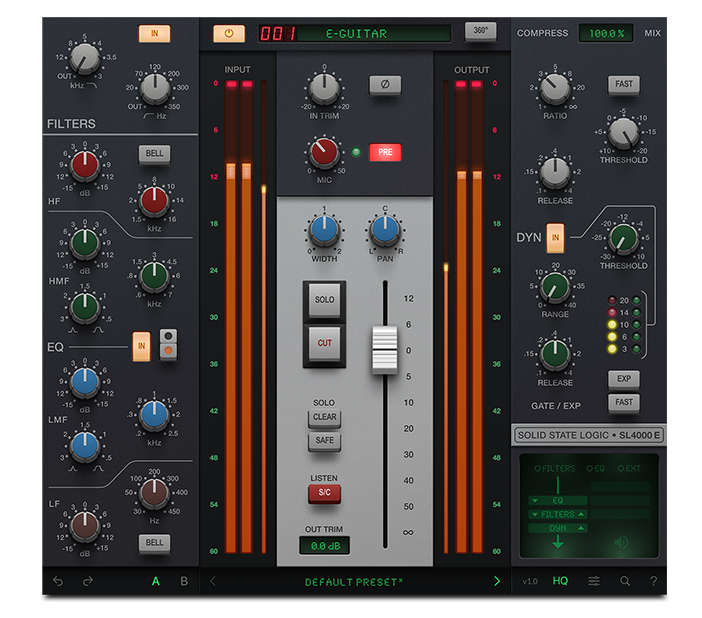Toggle the plugin power bypass button
The image size is (702, 618).
point(229,34)
